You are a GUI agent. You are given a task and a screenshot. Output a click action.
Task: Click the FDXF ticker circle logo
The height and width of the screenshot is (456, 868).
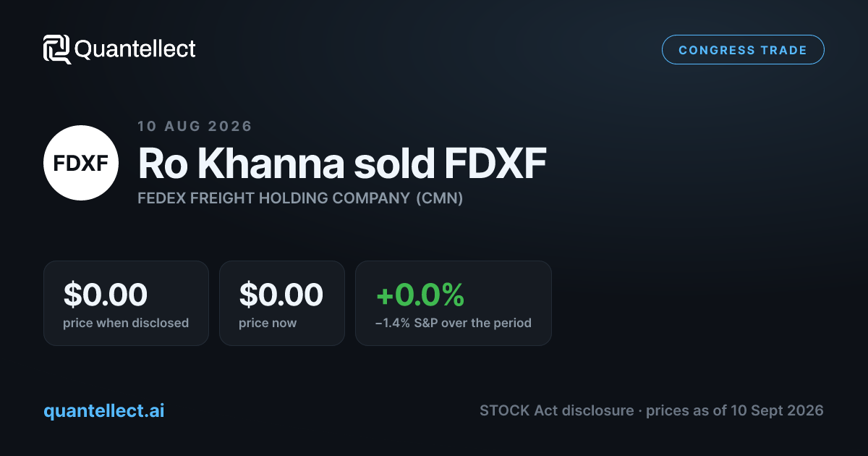point(81,163)
